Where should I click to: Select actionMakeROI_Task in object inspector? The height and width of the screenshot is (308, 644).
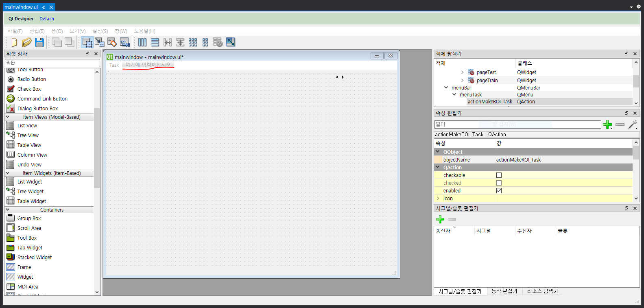tap(490, 102)
